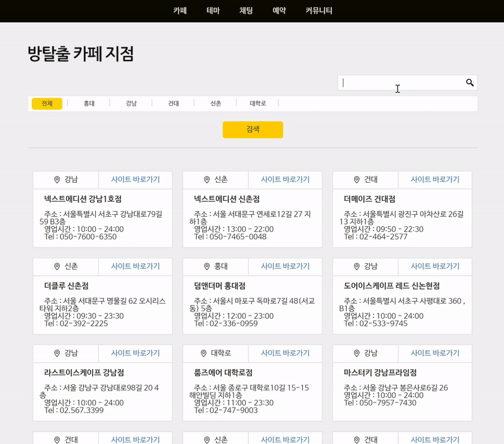Click phone number 02-336-0959

pos(233,324)
